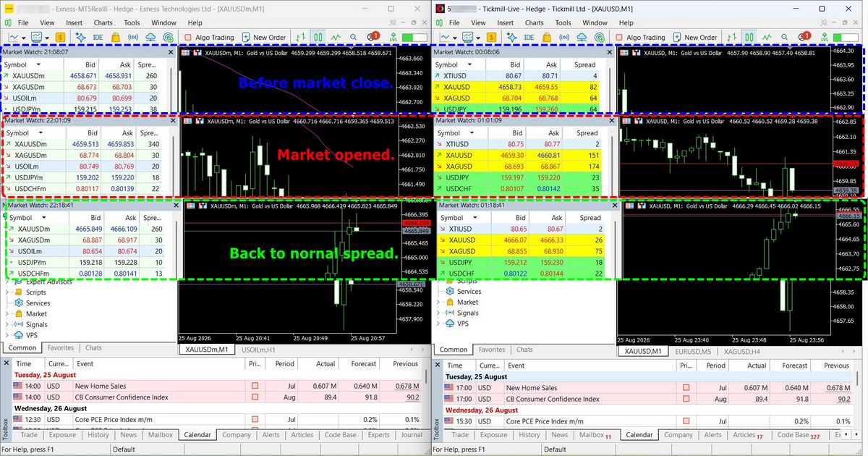Expand Signals node in Exness Navigator
This screenshot has height=456, width=868.
pyautogui.click(x=7, y=325)
